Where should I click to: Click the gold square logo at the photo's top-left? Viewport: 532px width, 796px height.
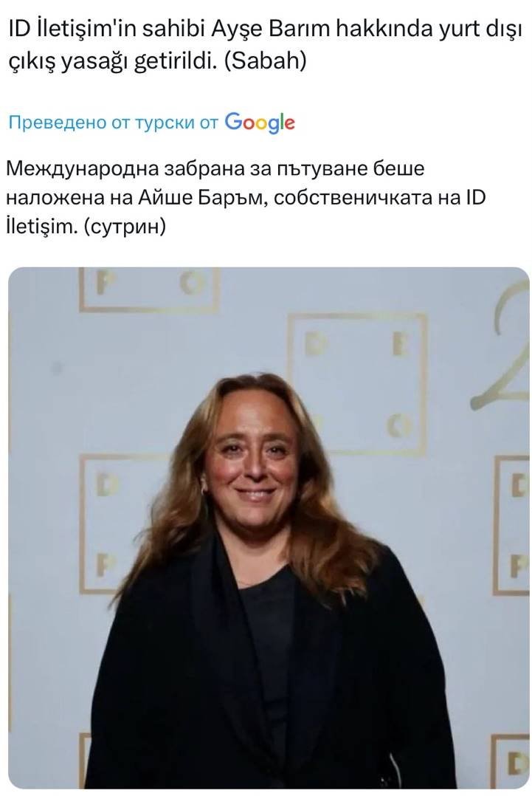[x=149, y=289]
